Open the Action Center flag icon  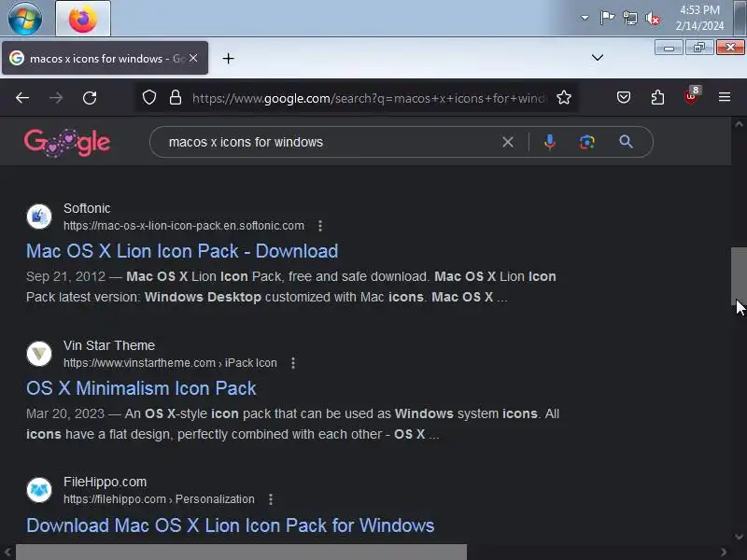pyautogui.click(x=607, y=18)
